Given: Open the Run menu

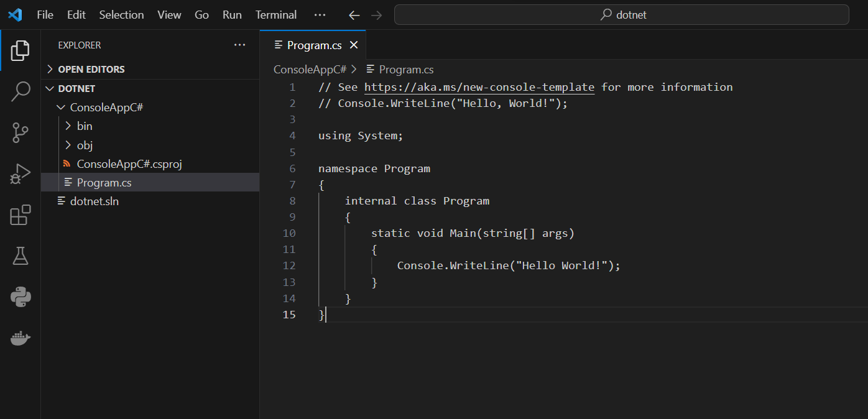Looking at the screenshot, I should [x=232, y=15].
